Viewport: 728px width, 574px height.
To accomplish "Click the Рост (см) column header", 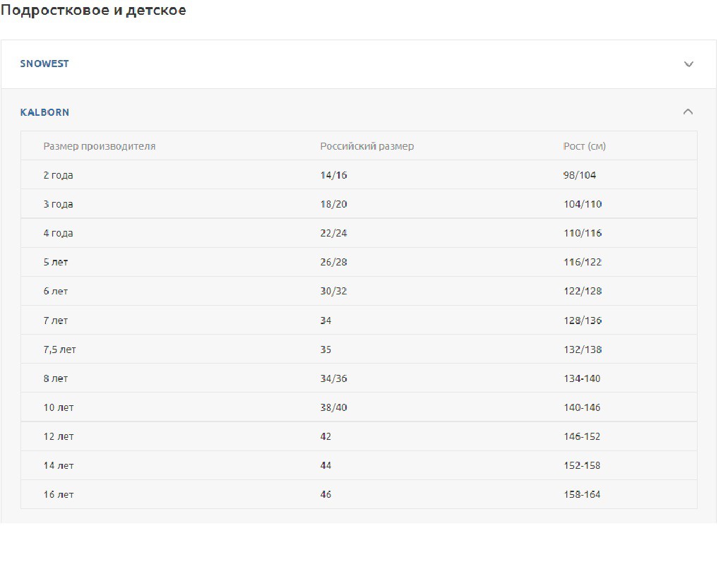I will 584,146.
